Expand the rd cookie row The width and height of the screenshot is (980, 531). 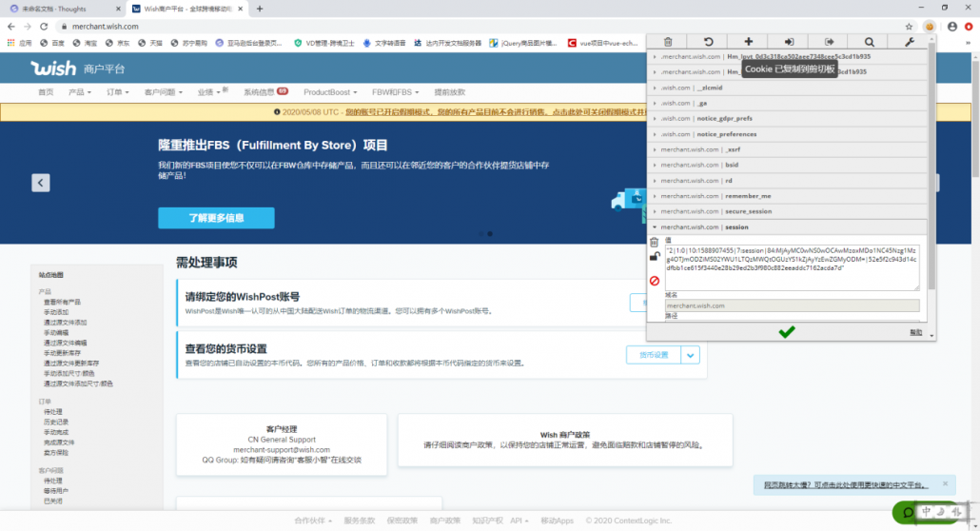(x=787, y=180)
